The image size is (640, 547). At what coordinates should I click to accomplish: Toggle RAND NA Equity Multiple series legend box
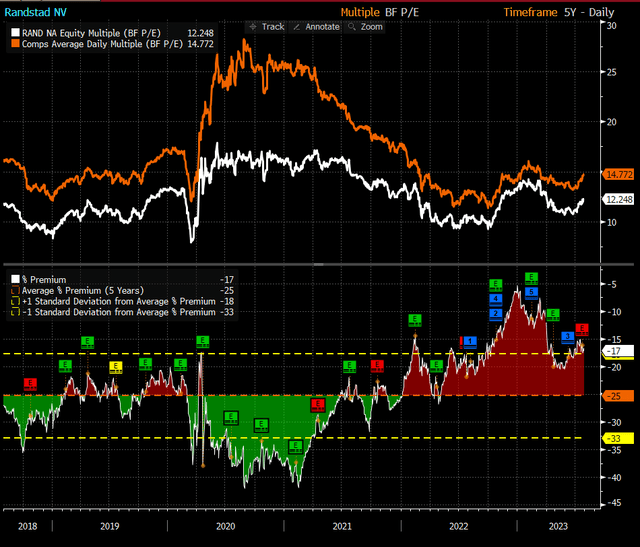(x=12, y=31)
